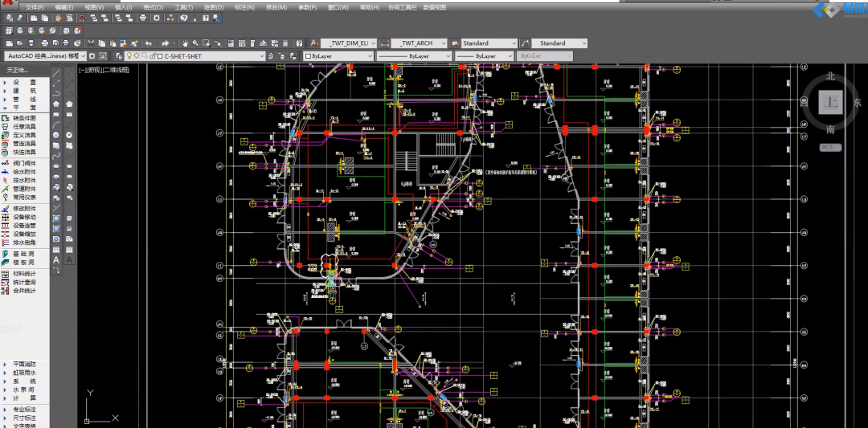Screen dimensions: 868x428
Task: Open the color ByLayer dropdown
Action: [338, 56]
